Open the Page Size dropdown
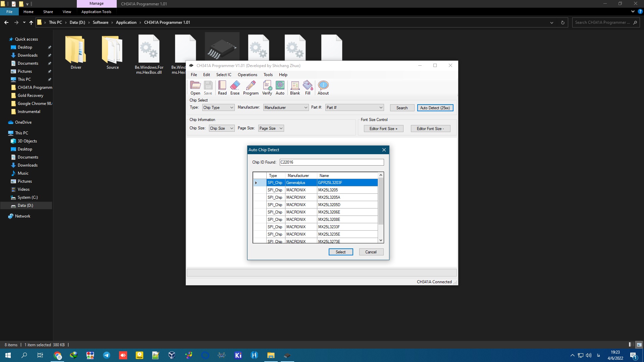Screen dimensions: 644x362 click(271, 128)
